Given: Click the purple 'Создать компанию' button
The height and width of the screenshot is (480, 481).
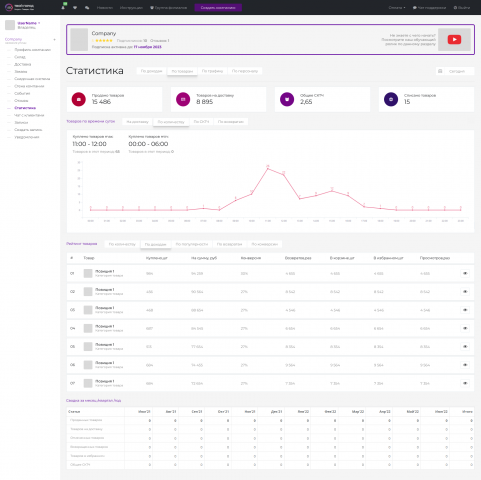Looking at the screenshot, I should click(218, 7).
